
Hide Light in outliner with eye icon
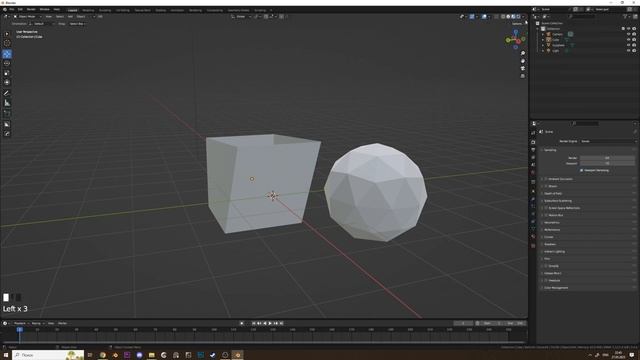tap(629, 51)
